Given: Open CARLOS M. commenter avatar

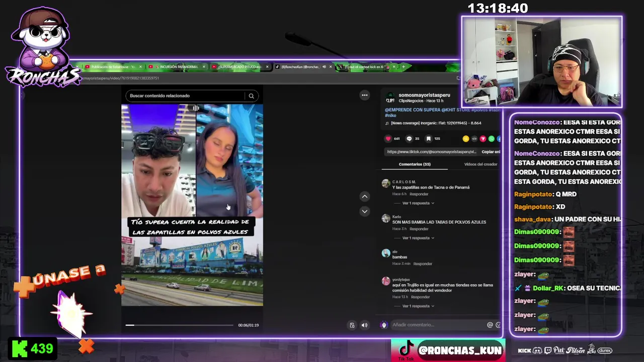Looking at the screenshot, I should point(386,184).
